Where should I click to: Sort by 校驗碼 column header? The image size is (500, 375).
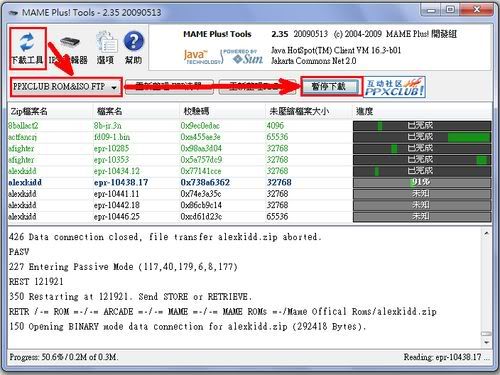pyautogui.click(x=222, y=111)
